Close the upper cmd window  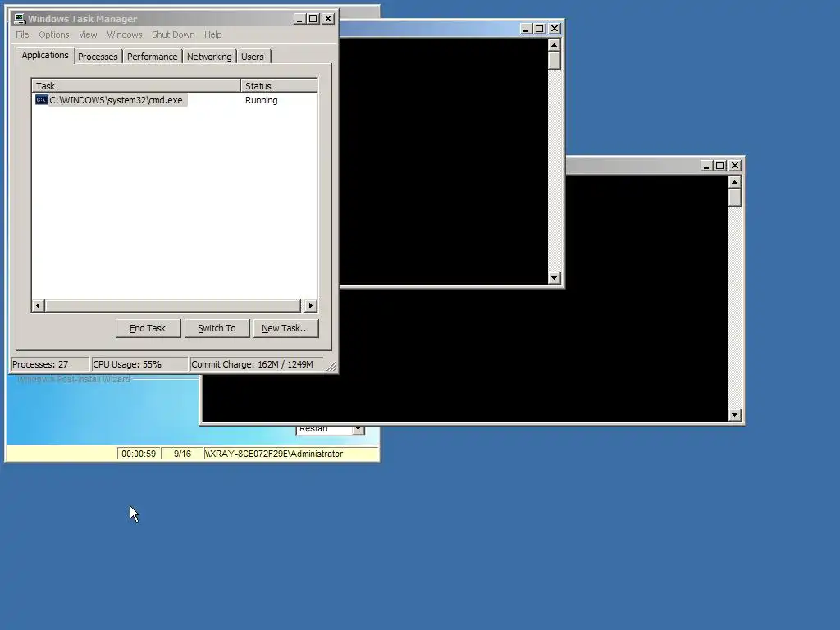click(555, 29)
